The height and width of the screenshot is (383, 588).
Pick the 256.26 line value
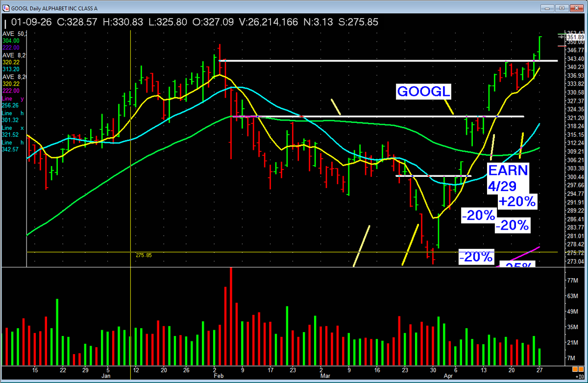pyautogui.click(x=11, y=105)
